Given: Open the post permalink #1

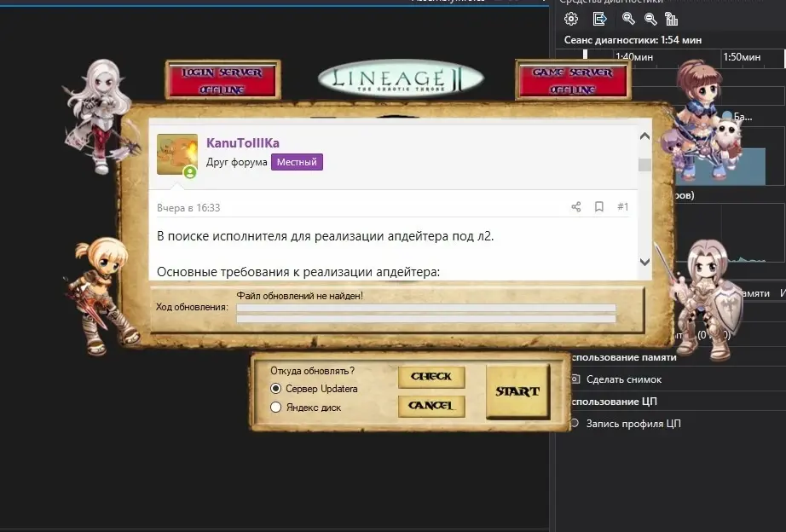Looking at the screenshot, I should tap(622, 206).
